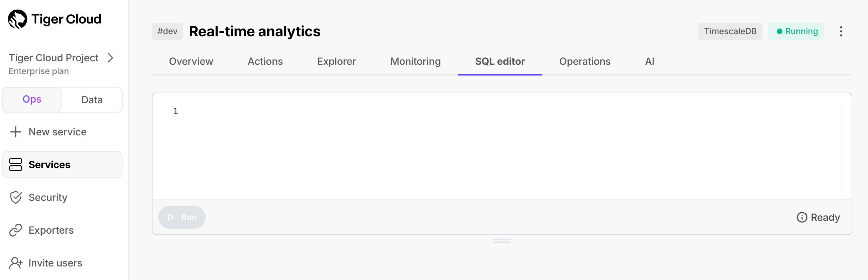Click the #dev environment tag

click(x=167, y=31)
